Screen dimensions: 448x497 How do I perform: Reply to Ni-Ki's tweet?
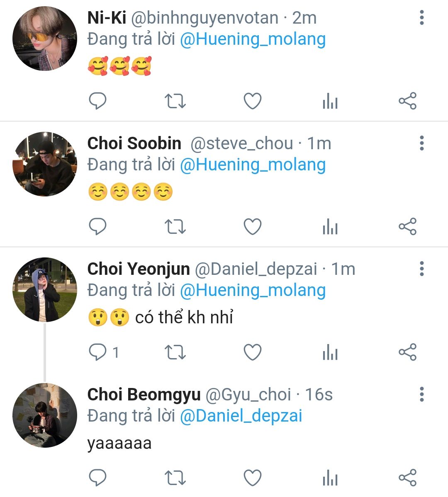pos(98,101)
